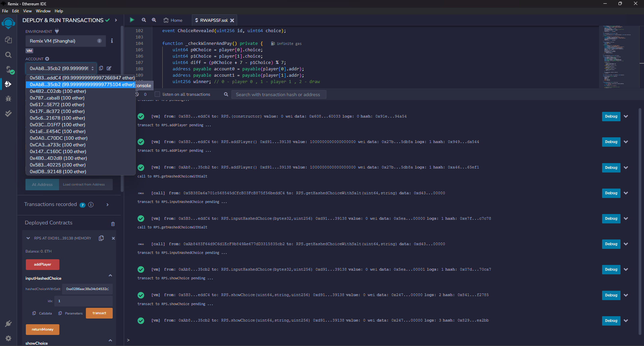Open the File Explorer sidebar icon
The height and width of the screenshot is (346, 644).
point(8,40)
